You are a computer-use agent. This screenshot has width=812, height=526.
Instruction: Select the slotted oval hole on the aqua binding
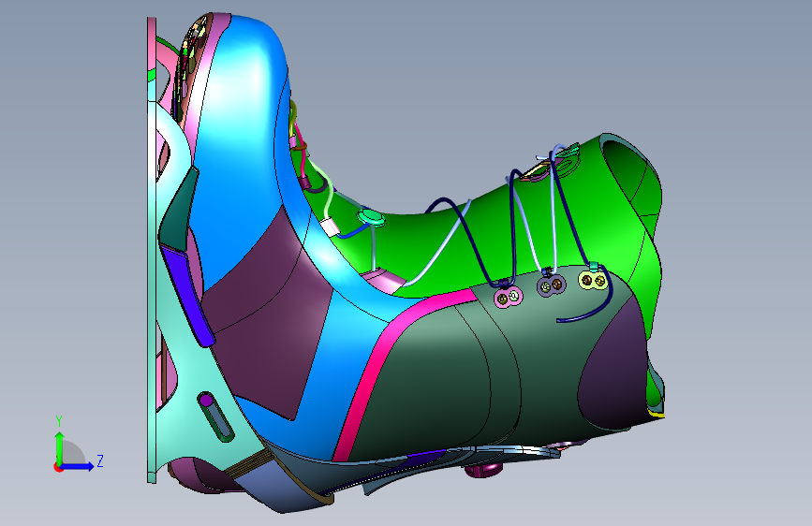[215, 416]
